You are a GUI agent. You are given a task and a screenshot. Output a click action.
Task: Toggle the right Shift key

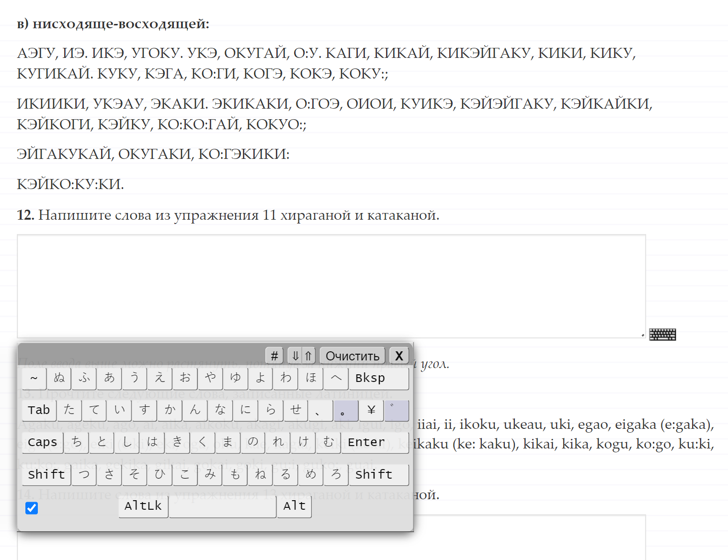click(379, 474)
